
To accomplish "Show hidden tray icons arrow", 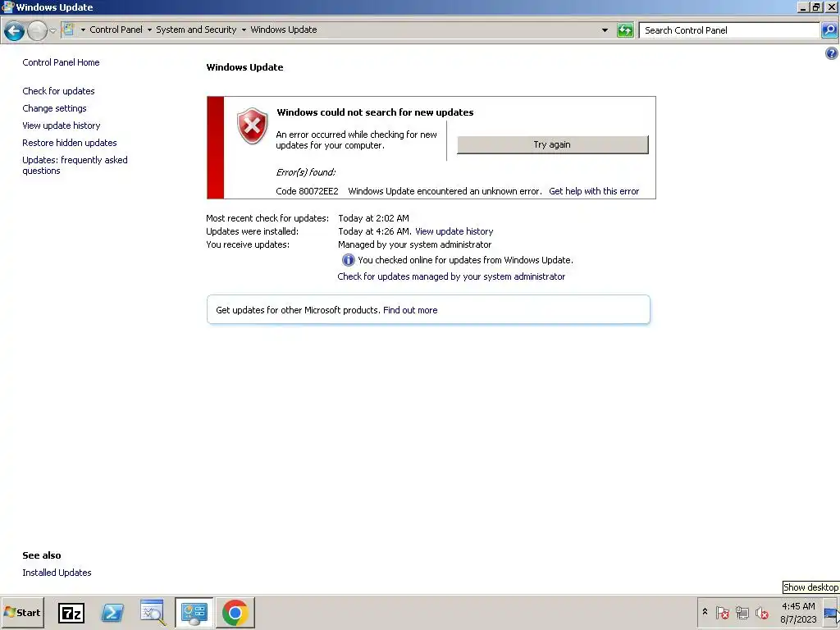I will point(705,612).
